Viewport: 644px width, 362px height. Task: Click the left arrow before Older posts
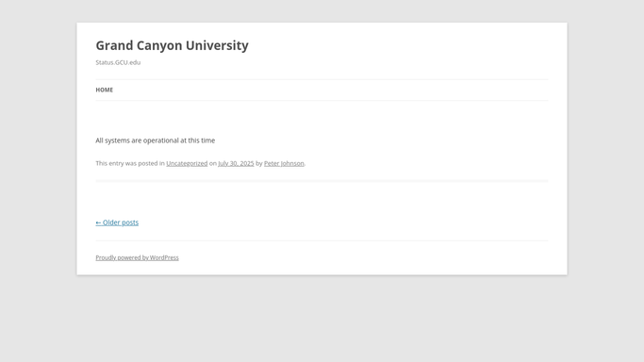[x=98, y=222]
